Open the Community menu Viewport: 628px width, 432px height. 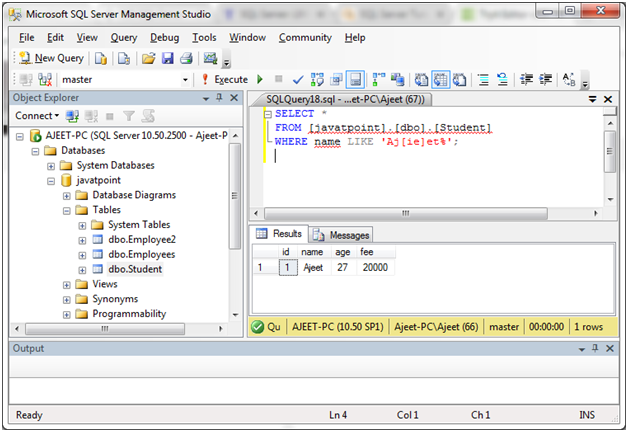click(305, 38)
